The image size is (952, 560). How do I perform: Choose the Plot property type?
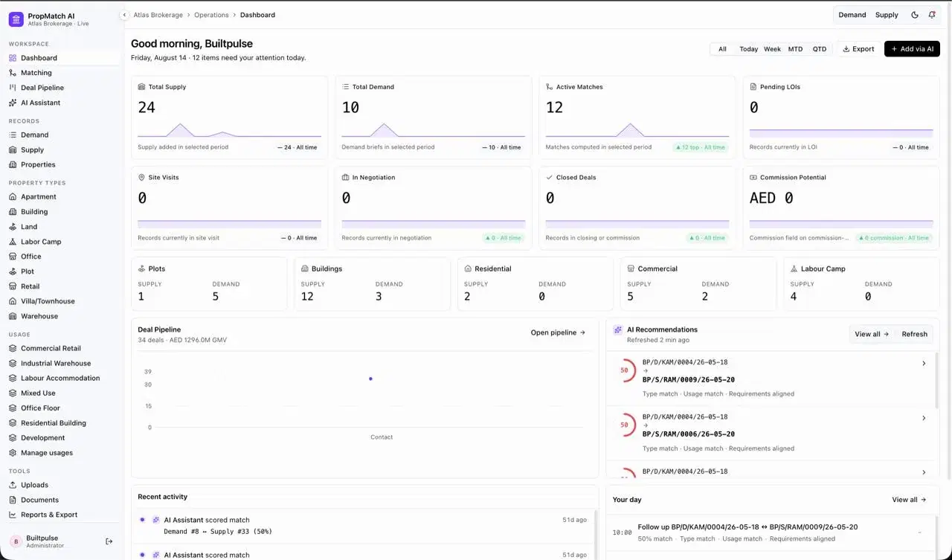[x=61, y=271]
